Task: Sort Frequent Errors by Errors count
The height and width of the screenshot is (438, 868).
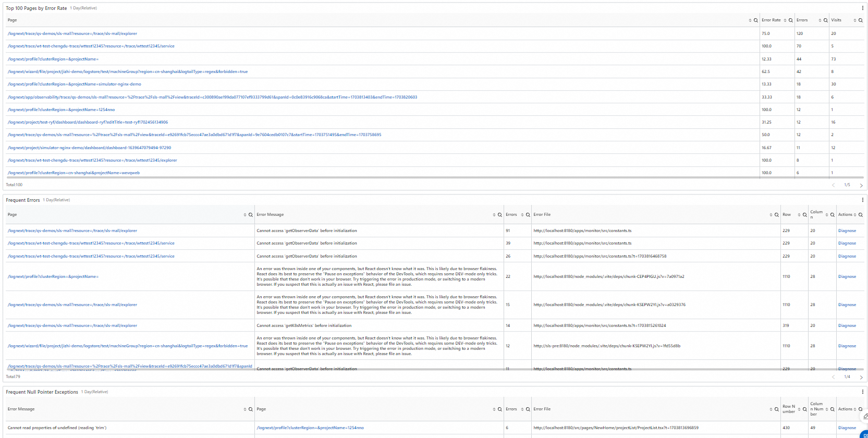Action: click(522, 215)
